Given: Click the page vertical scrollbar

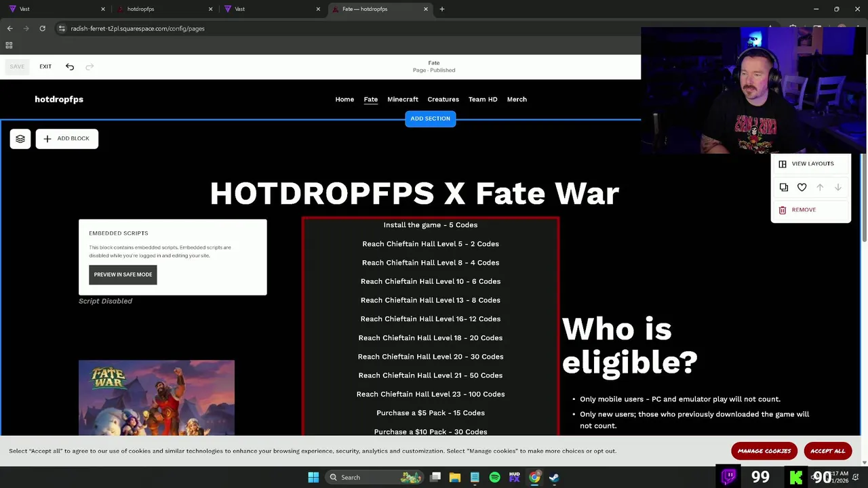Looking at the screenshot, I should [x=864, y=197].
